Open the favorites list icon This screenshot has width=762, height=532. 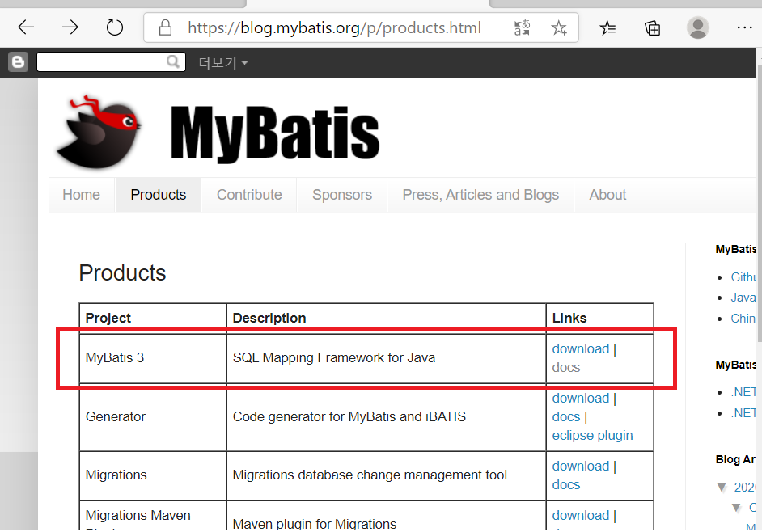(607, 27)
